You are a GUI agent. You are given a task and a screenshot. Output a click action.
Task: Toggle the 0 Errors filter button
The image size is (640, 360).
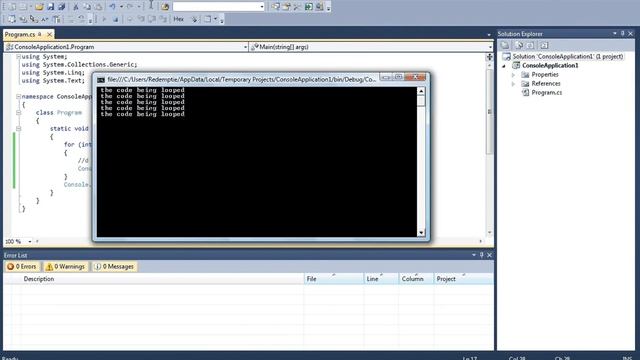click(22, 267)
